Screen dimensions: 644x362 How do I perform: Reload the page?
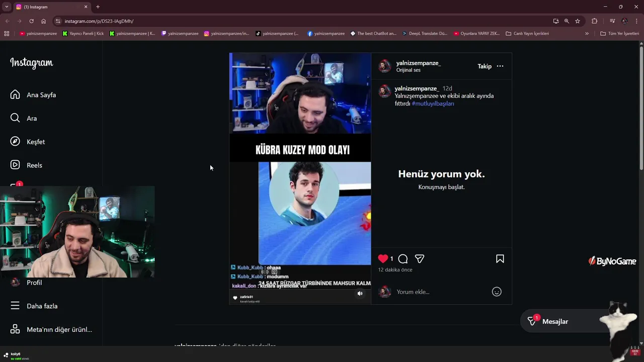(31, 21)
